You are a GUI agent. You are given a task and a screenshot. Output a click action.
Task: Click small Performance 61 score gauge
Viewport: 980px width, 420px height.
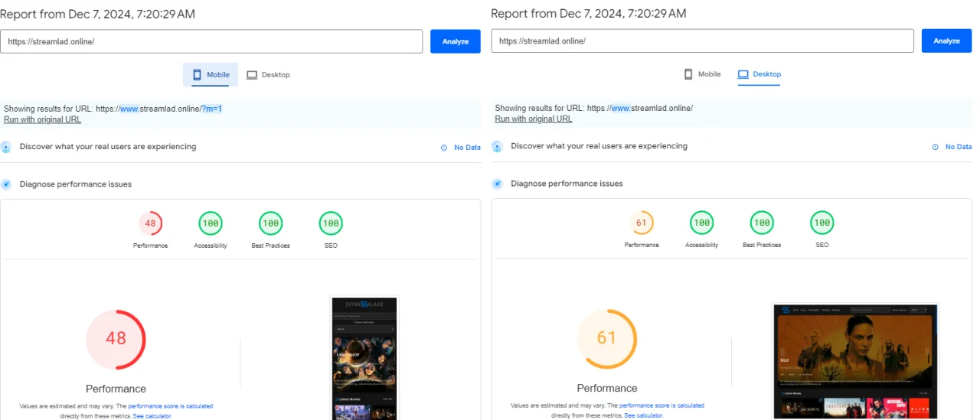click(x=642, y=223)
